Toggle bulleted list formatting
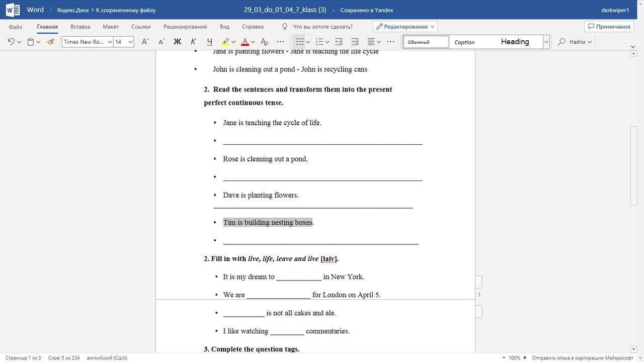The height and width of the screenshot is (362, 644). [300, 42]
